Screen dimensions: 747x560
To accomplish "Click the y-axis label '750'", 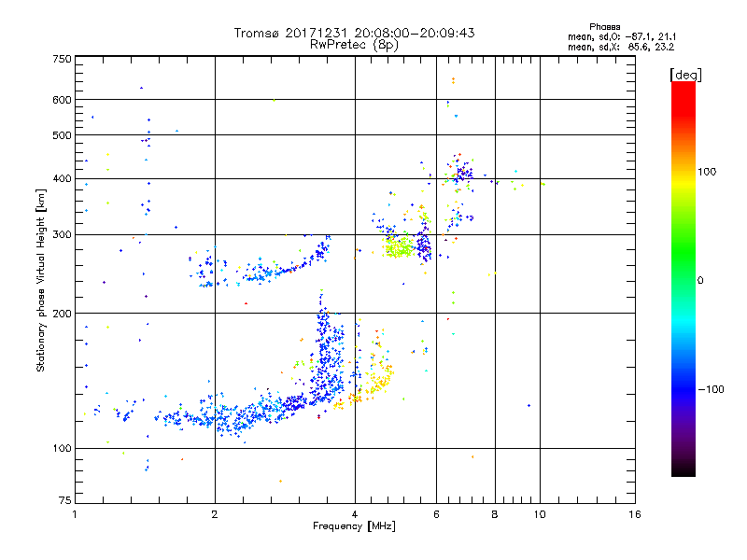I will point(62,59).
